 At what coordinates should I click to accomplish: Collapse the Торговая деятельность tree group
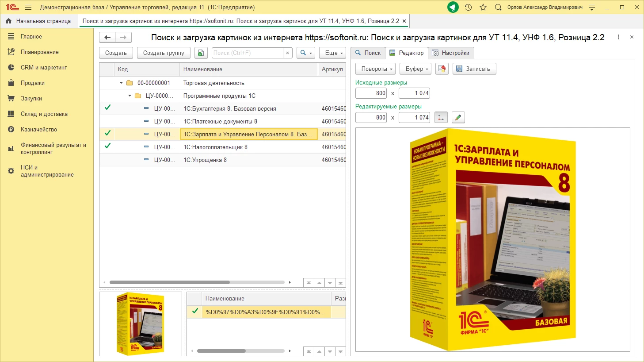[x=121, y=83]
